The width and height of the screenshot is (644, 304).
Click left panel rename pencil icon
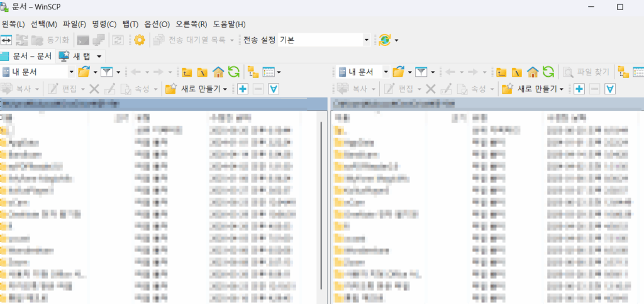[x=109, y=88]
